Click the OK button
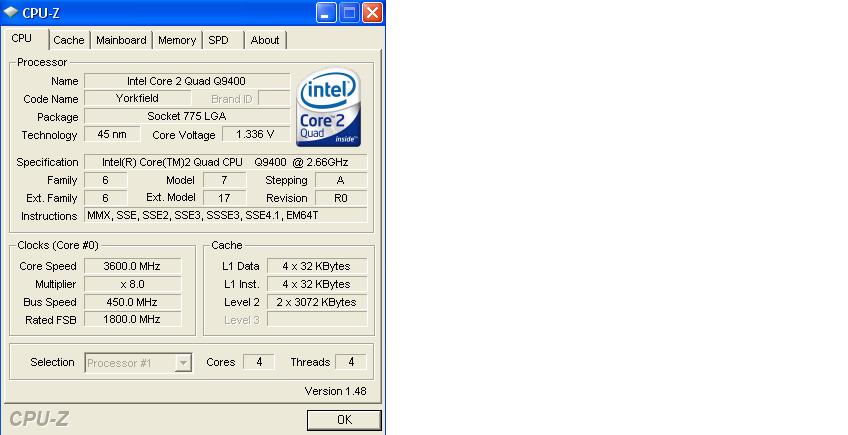Screen dimensions: 848x435 pos(344,420)
